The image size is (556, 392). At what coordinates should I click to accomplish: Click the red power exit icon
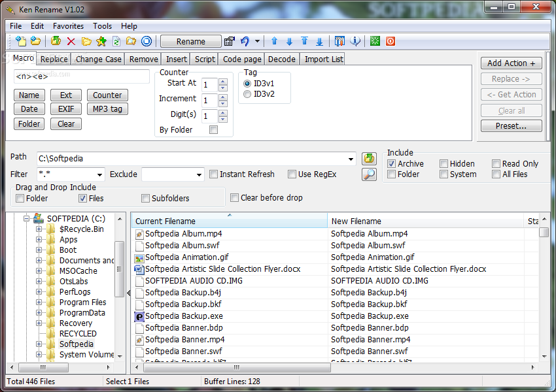(x=390, y=41)
